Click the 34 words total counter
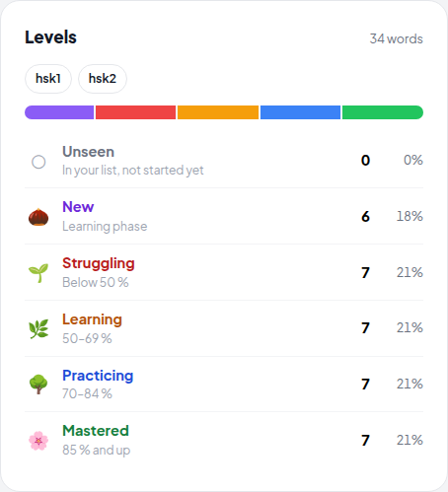448x492 pixels. (x=397, y=38)
